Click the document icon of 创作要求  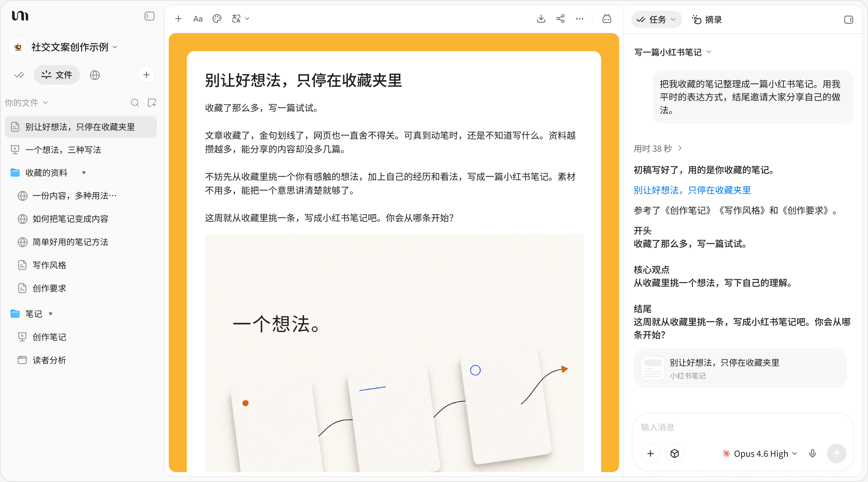pyautogui.click(x=22, y=288)
